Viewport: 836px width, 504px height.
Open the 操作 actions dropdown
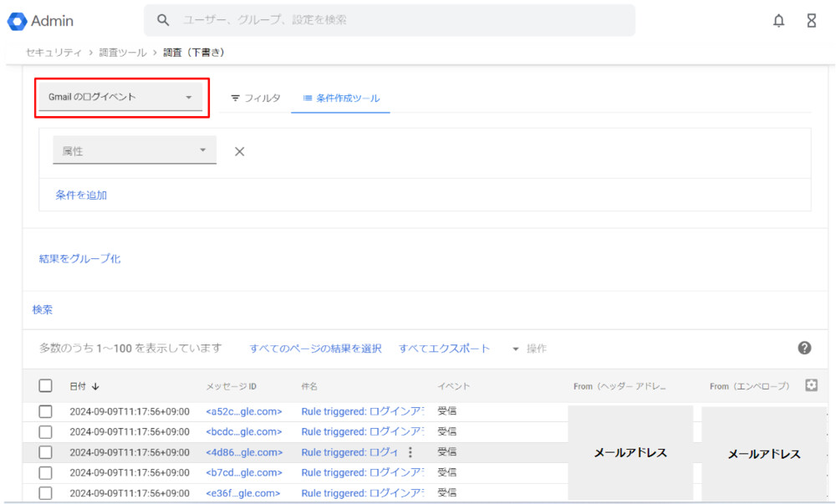pyautogui.click(x=529, y=349)
